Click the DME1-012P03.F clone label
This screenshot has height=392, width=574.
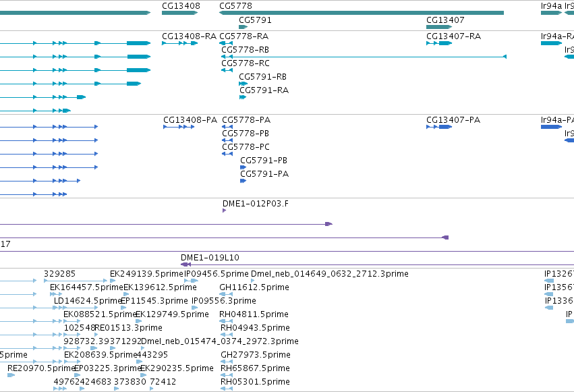pos(255,204)
